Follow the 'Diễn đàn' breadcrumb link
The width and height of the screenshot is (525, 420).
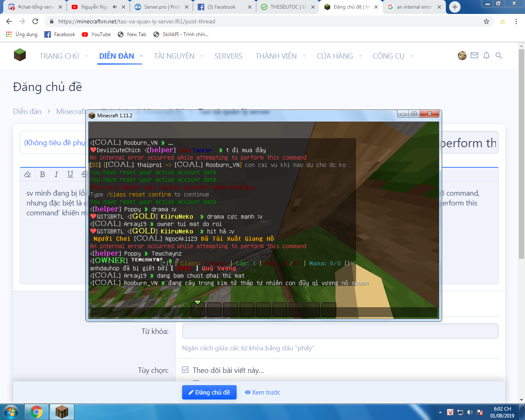[27, 112]
